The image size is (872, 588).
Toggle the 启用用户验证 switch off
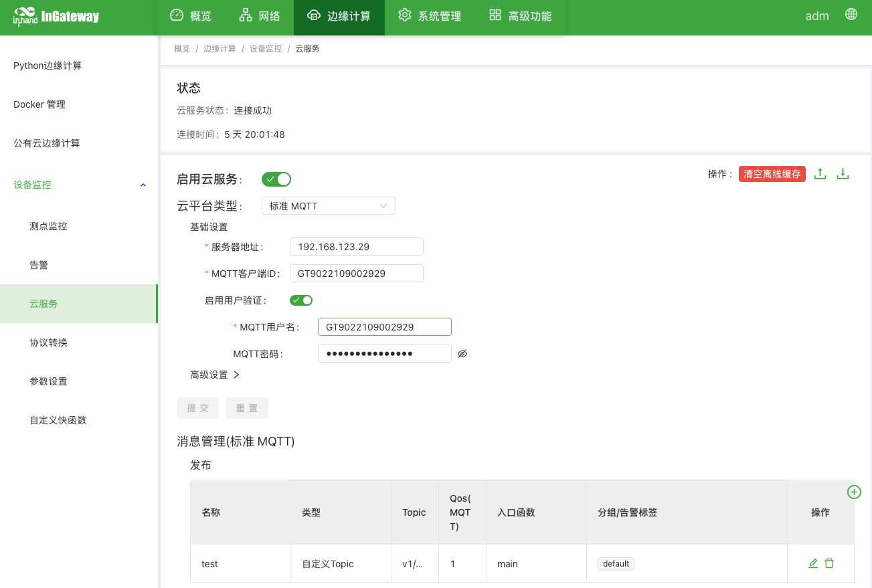coord(301,300)
